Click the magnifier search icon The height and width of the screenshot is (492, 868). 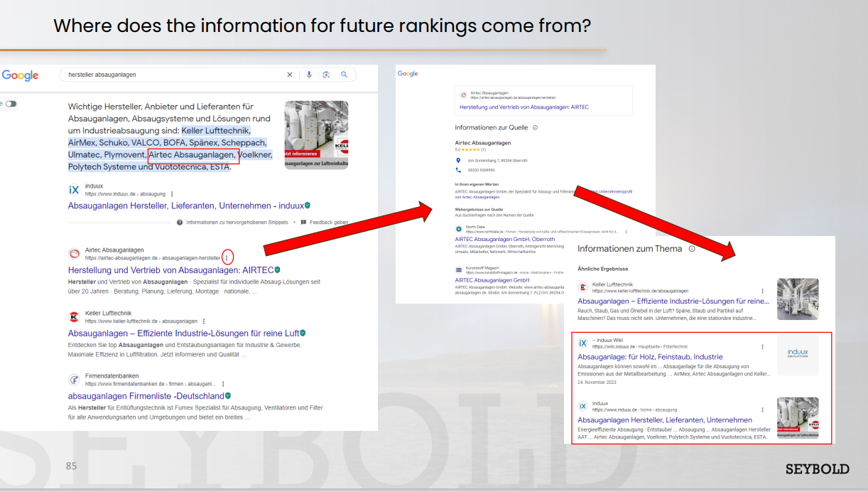[x=344, y=75]
